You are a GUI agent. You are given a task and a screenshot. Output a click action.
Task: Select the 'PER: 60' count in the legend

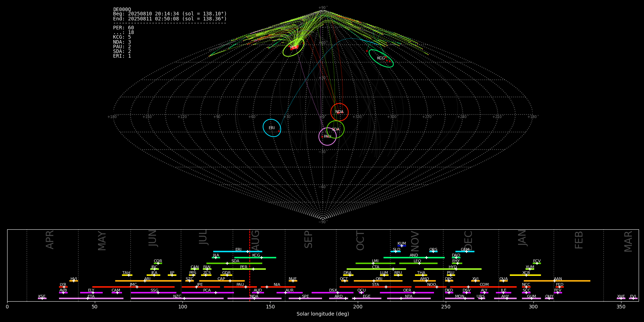(123, 28)
